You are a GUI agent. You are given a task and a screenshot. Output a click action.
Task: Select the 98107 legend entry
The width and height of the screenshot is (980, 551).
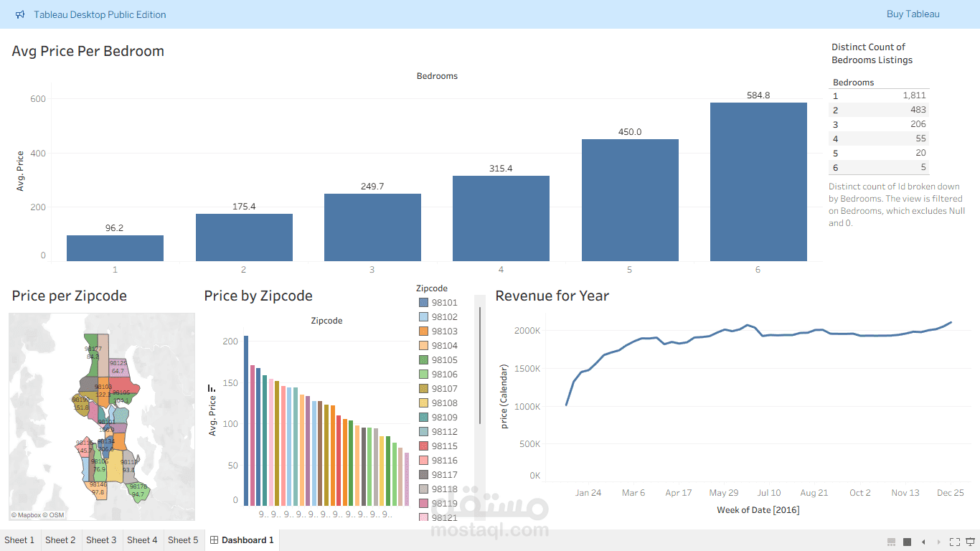[438, 389]
